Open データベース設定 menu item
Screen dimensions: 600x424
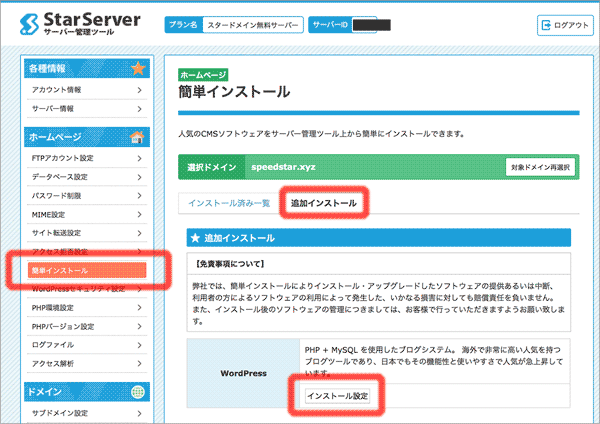(87, 177)
